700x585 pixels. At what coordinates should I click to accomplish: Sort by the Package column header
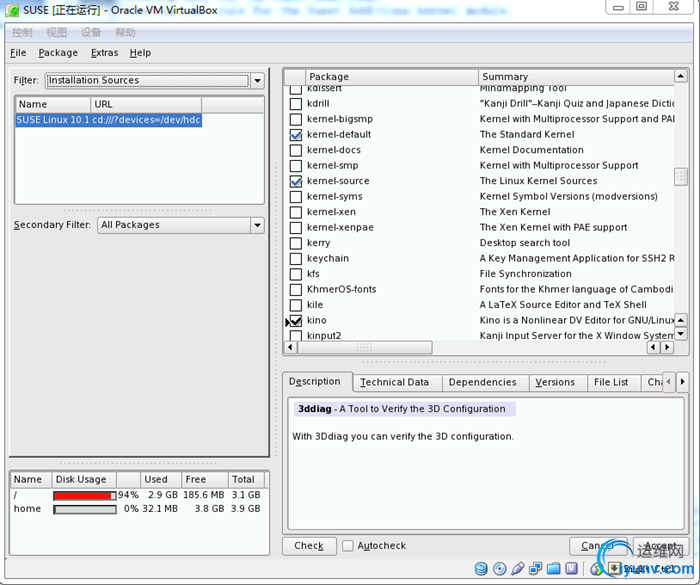(392, 76)
